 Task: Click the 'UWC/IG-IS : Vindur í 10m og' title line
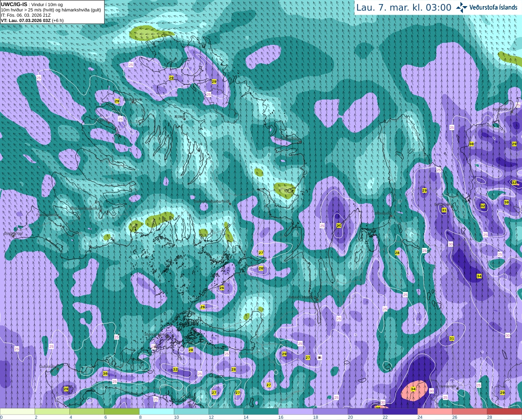coord(32,4)
